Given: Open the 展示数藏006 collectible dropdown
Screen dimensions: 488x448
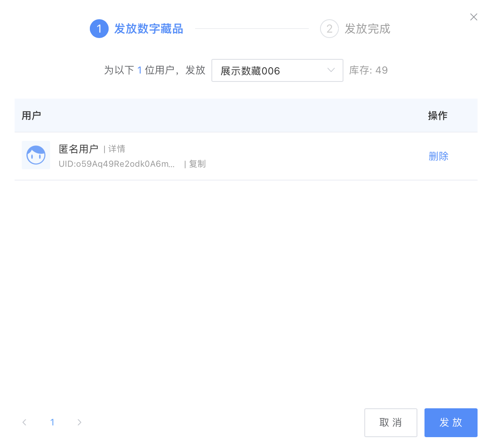Looking at the screenshot, I should (x=277, y=70).
